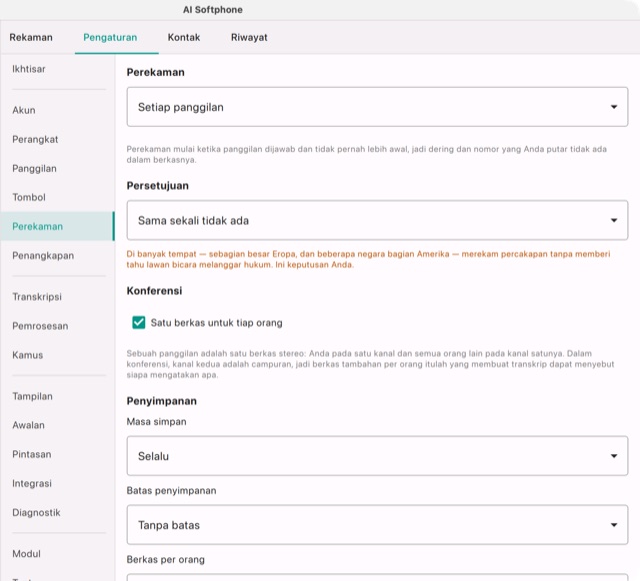Open the Batas penyimpanan 'Tanpa batas' dropdown
Image resolution: width=640 pixels, height=581 pixels.
click(x=377, y=525)
